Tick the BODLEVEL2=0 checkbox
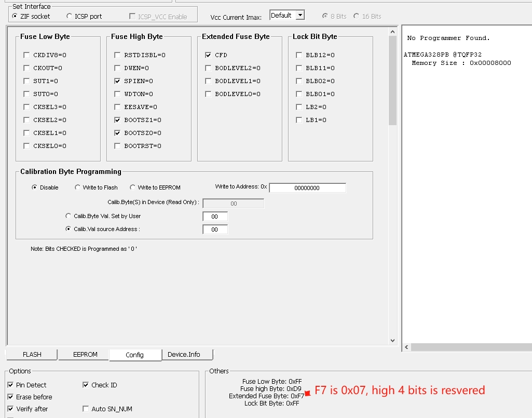This screenshot has width=532, height=418. pyautogui.click(x=208, y=68)
